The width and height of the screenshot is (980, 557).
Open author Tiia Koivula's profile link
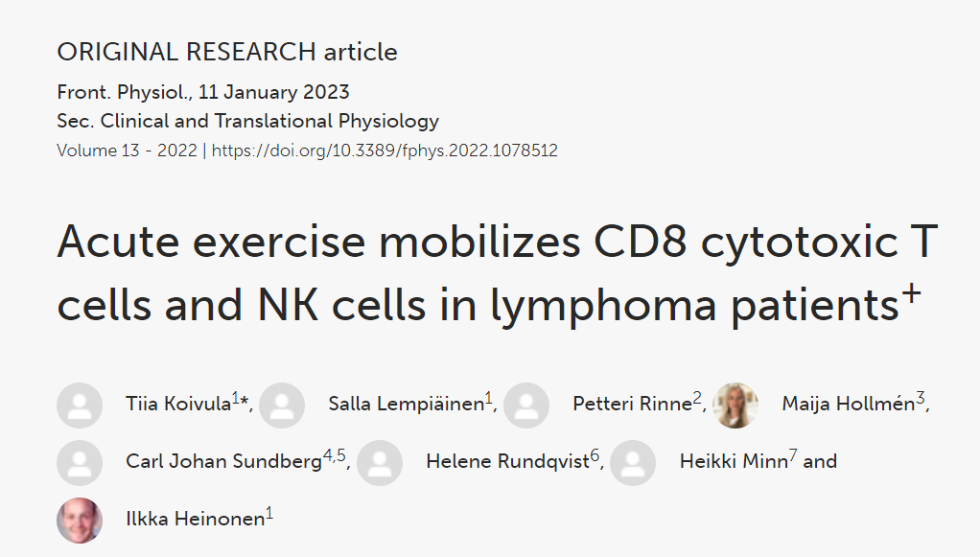[177, 405]
